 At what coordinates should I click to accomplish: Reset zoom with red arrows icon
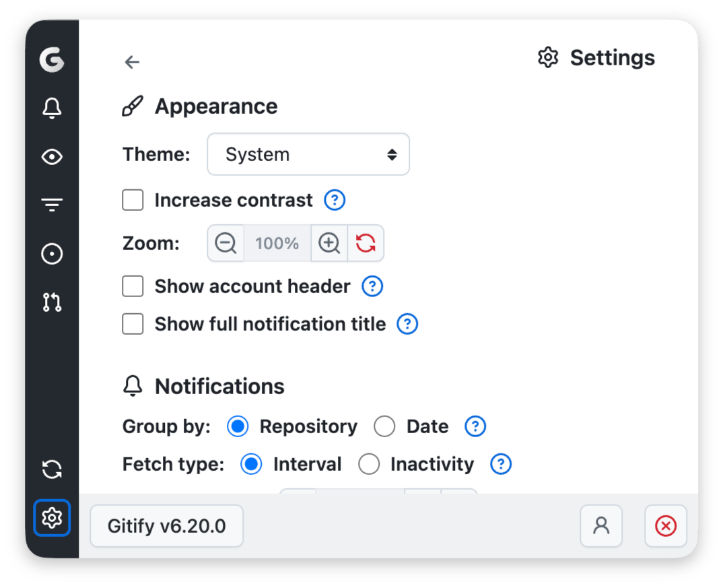(366, 243)
